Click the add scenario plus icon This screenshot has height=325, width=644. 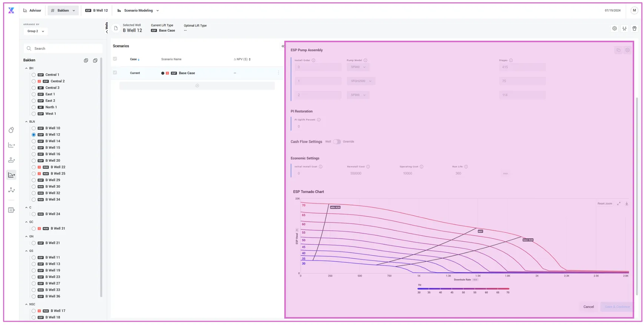pos(197,86)
